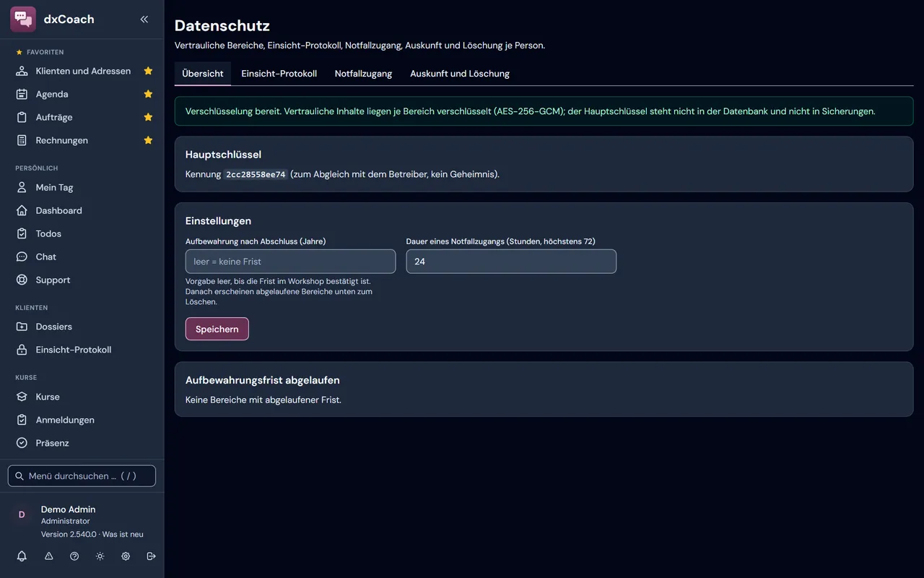Screen dimensions: 924x578
Task: Click the Verschlüsselung bereit notice
Action: (544, 111)
